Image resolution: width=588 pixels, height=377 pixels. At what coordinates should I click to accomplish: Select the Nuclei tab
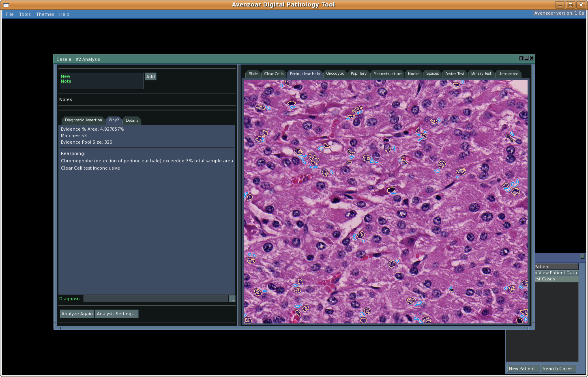point(414,74)
